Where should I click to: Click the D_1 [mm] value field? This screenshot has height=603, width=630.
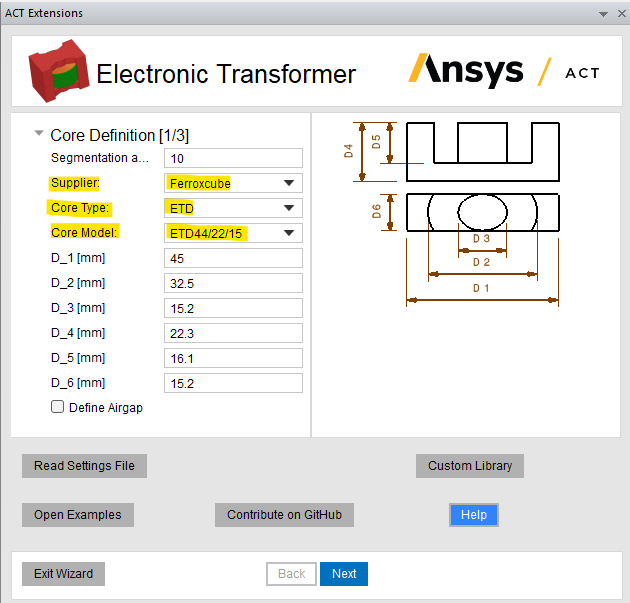point(233,258)
